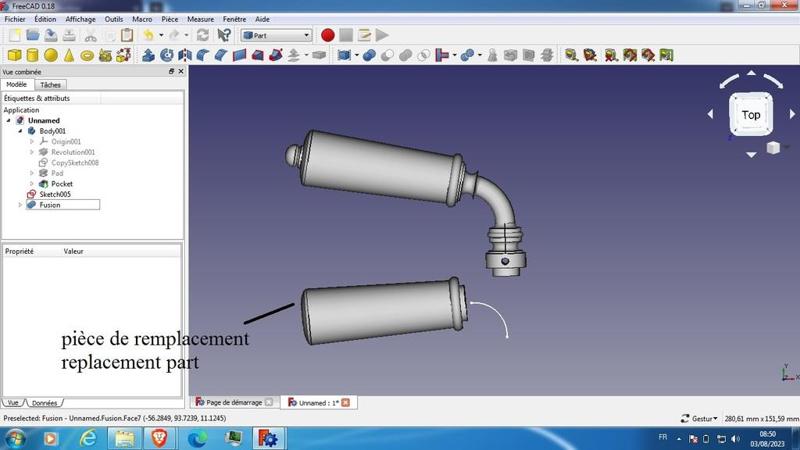
Task: Collapse the Body001 tree node
Action: pyautogui.click(x=20, y=131)
